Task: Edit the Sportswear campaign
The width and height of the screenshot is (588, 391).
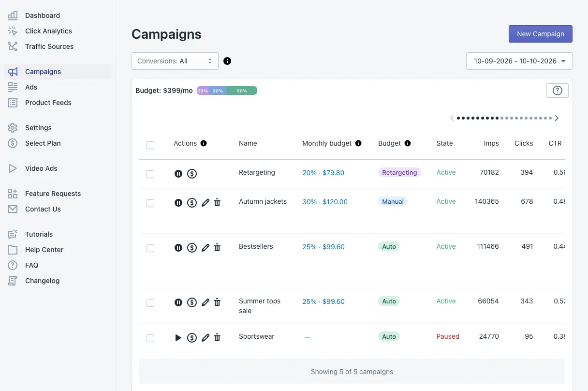Action: coord(206,338)
